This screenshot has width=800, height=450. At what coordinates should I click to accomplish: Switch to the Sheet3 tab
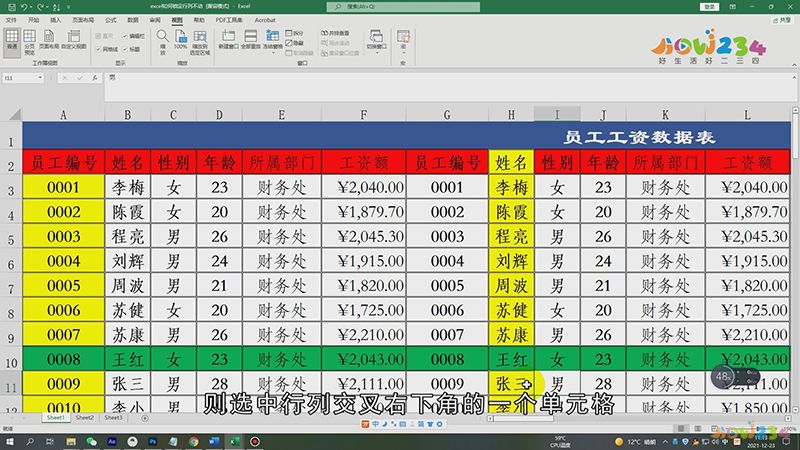coord(113,417)
